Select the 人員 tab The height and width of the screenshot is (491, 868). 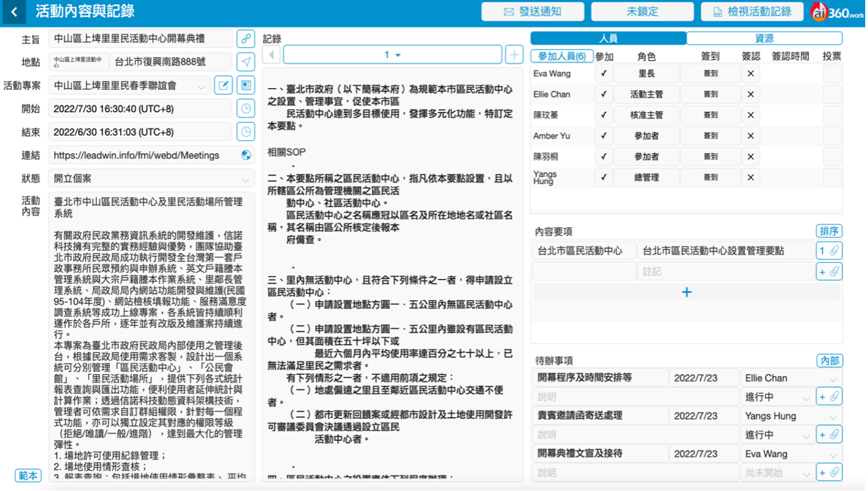tap(608, 38)
